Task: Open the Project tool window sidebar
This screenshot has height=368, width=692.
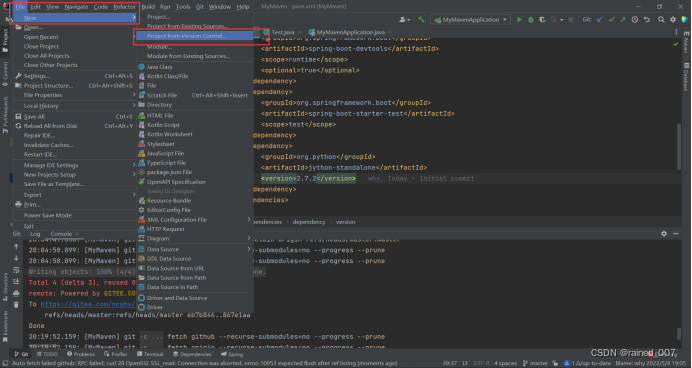Action: 5,41
